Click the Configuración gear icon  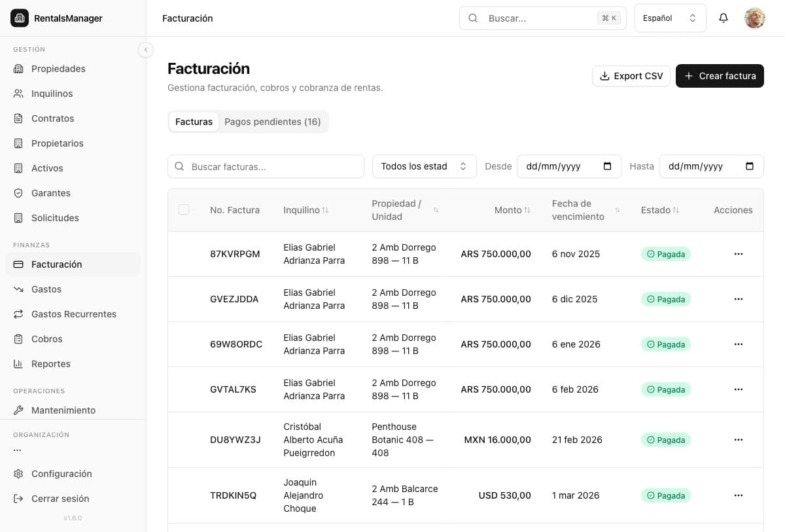point(18,474)
